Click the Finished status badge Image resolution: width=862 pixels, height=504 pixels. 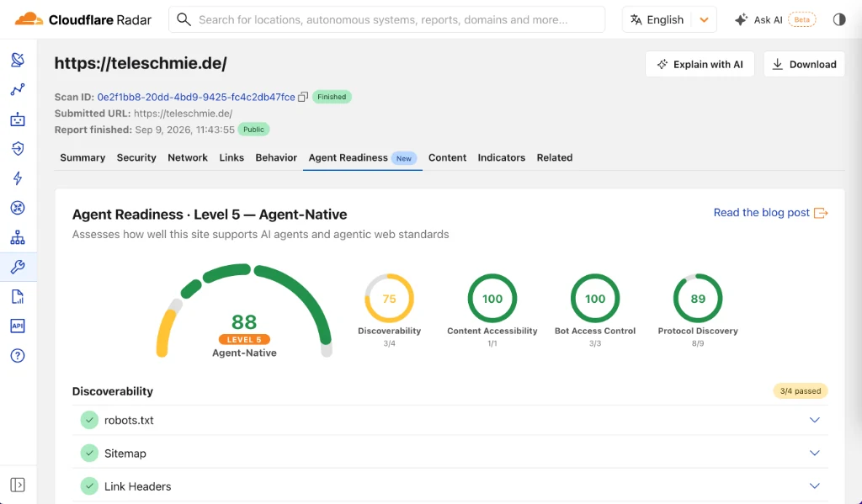click(x=332, y=97)
